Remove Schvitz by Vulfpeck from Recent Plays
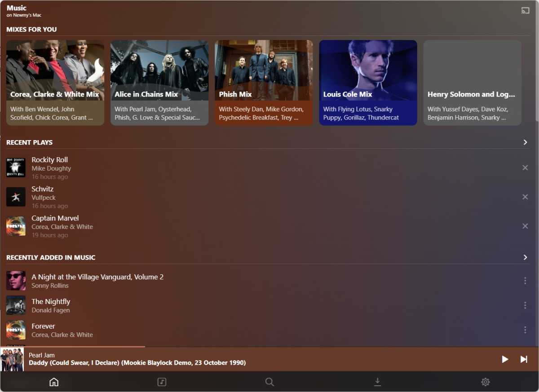The image size is (539, 392). (x=525, y=197)
